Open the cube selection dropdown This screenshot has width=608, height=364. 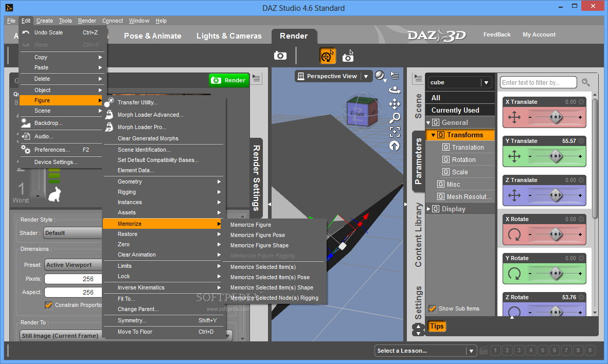(x=486, y=83)
